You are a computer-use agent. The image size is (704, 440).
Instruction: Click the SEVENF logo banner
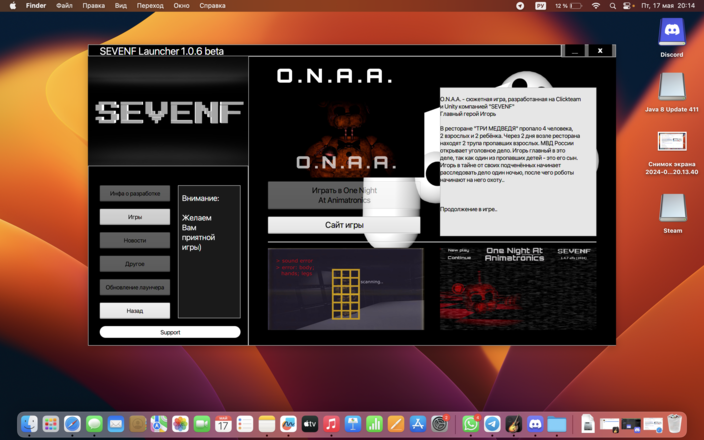[168, 111]
